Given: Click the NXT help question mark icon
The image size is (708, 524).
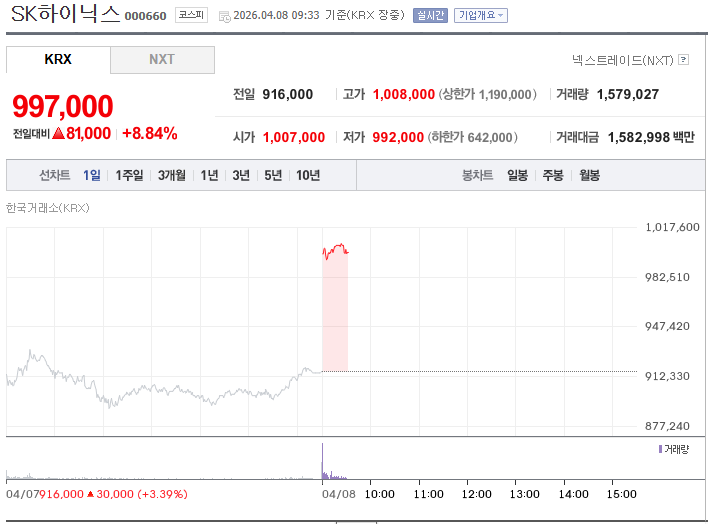Looking at the screenshot, I should pyautogui.click(x=683, y=60).
